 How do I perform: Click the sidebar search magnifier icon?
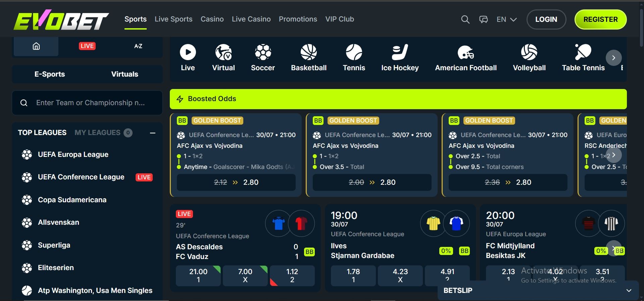(x=24, y=103)
